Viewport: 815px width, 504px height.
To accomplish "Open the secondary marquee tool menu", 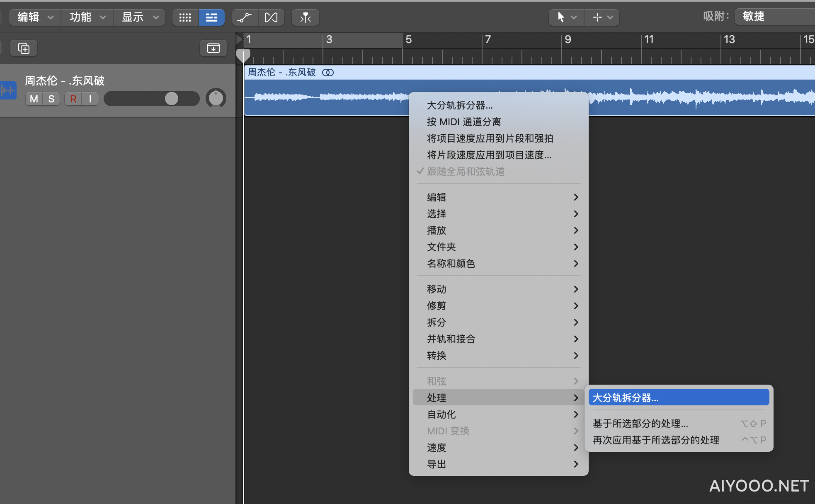I will pyautogui.click(x=602, y=17).
